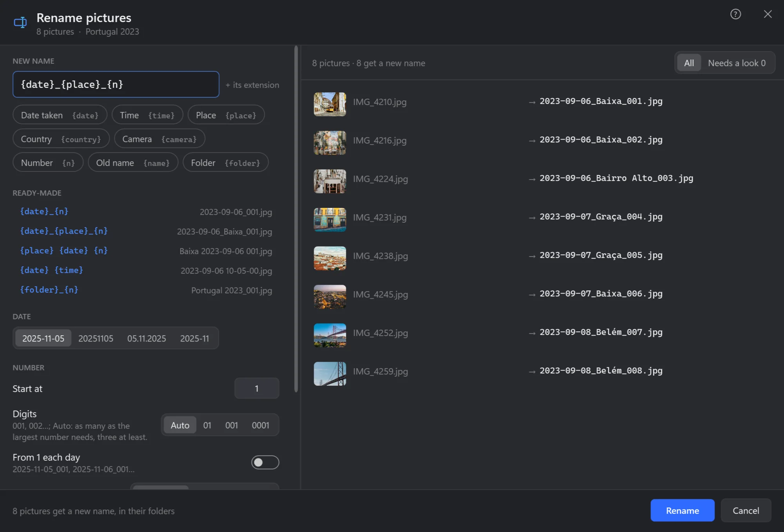
Task: Insert the Time {time} token
Action: click(x=147, y=115)
